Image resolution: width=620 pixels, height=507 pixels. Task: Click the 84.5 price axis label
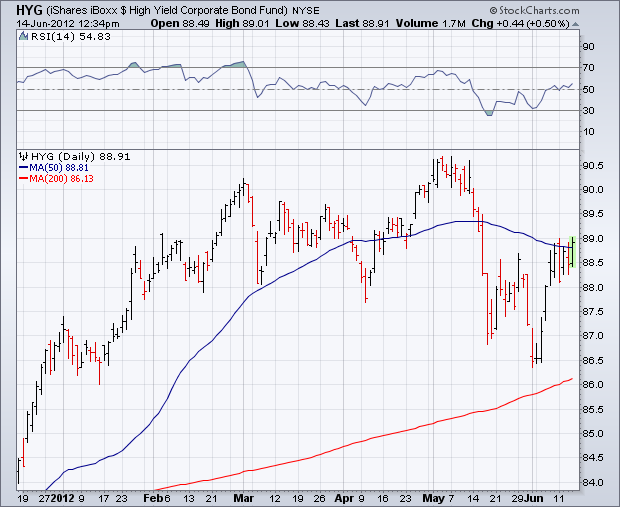593,458
